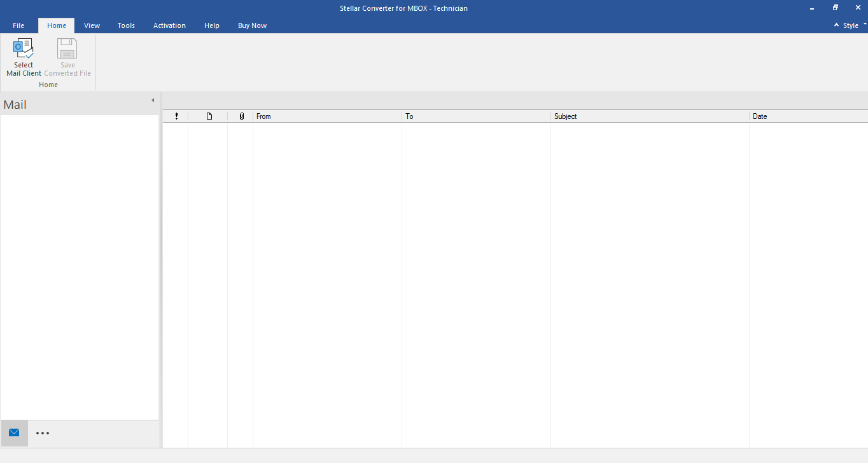
Task: Collapse the Mail pane with the arrow
Action: pos(153,100)
